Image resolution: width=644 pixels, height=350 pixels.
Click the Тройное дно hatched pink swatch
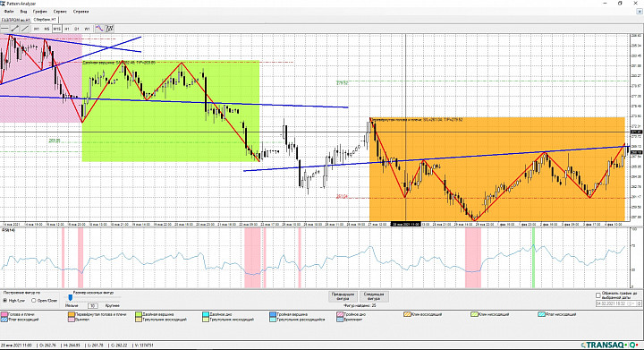pos(340,314)
